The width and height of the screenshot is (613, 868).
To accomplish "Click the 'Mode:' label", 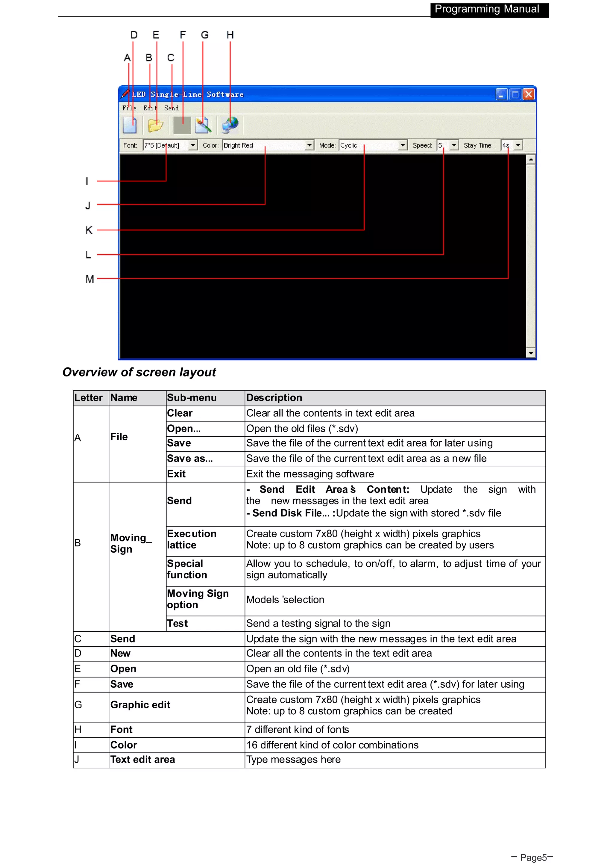I will [x=327, y=145].
